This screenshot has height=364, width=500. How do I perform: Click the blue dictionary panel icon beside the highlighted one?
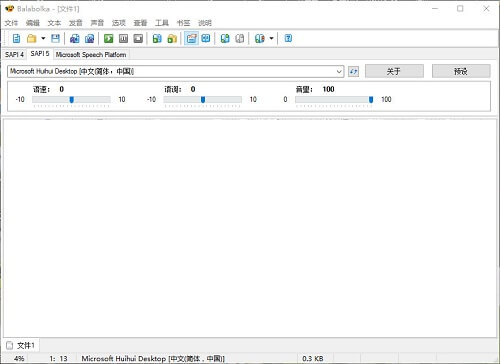[206, 38]
